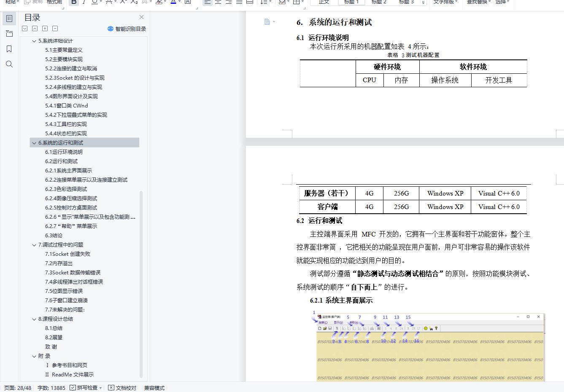Collapse the 8.课程设计总结 tree node
This screenshot has height=392, width=564.
click(34, 319)
